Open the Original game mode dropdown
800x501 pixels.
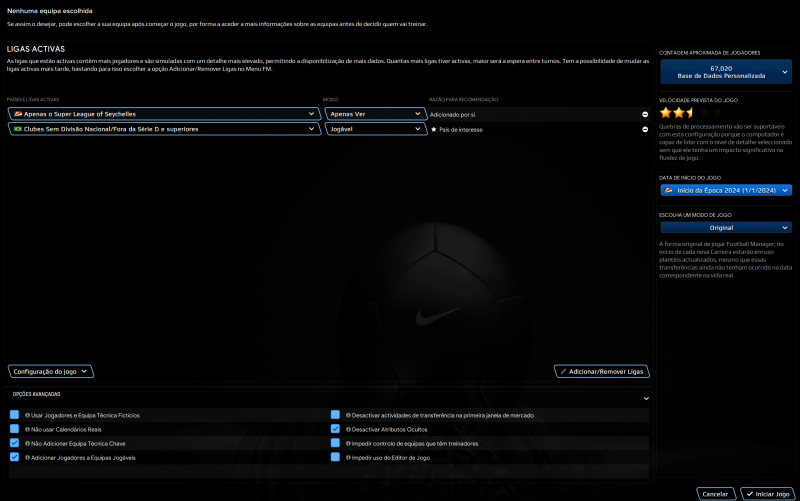[726, 228]
